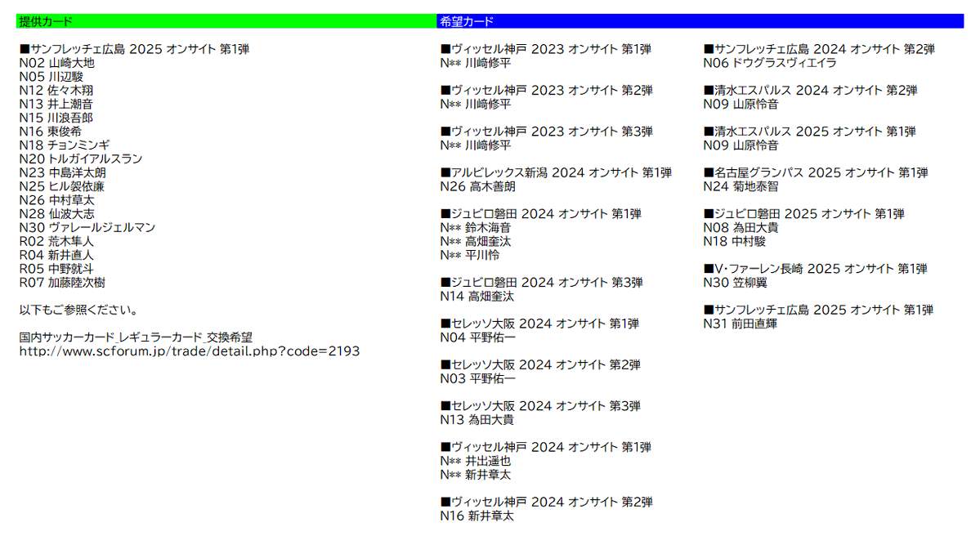This screenshot has height=536, width=980.
Task: Pick the line R02 荒木隼人
Action: click(56, 242)
